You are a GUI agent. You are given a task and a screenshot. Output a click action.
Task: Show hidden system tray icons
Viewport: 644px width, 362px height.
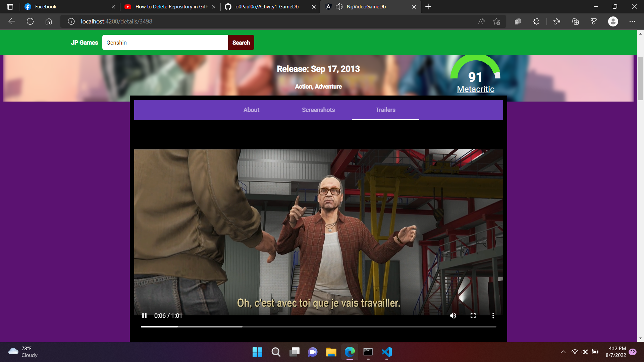[x=563, y=352]
